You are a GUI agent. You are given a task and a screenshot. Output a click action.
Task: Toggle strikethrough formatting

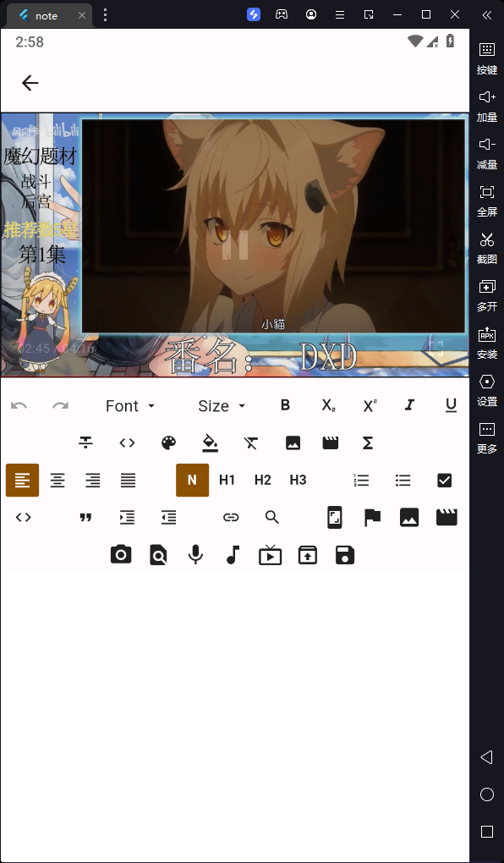(85, 442)
